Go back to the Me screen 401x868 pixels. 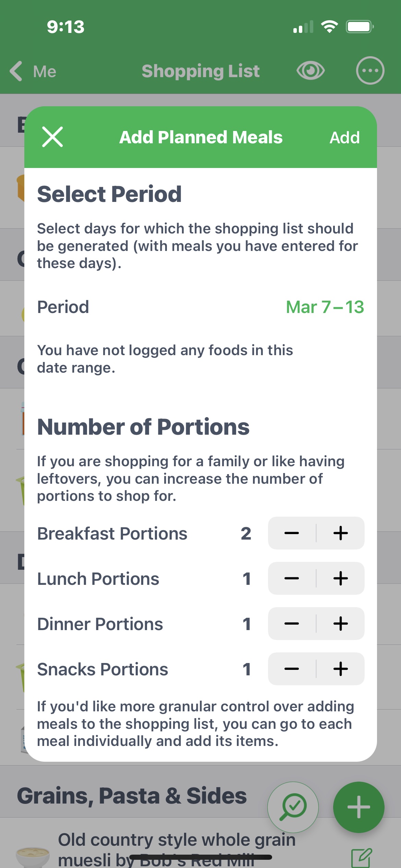pos(33,71)
